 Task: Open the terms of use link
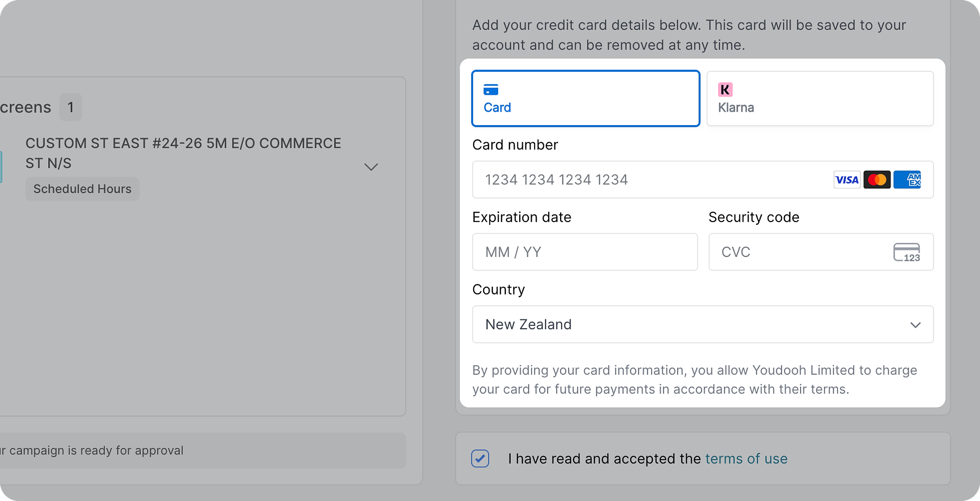(x=746, y=459)
